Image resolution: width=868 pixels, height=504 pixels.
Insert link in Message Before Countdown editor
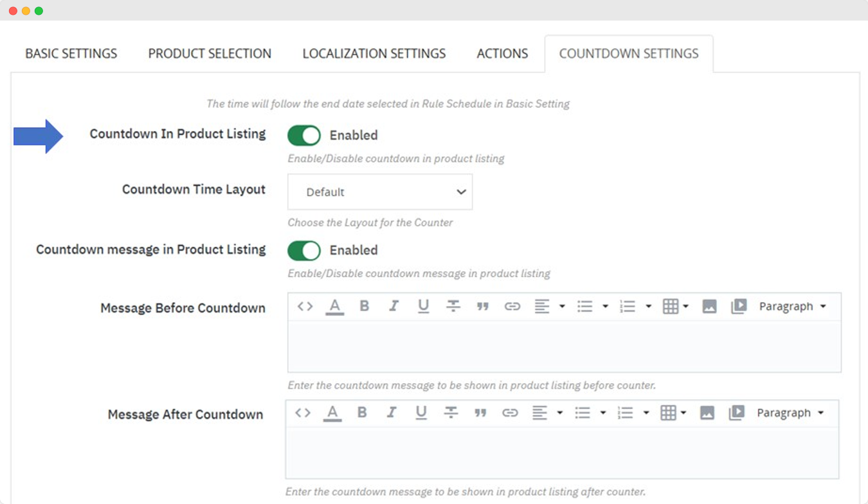click(512, 307)
